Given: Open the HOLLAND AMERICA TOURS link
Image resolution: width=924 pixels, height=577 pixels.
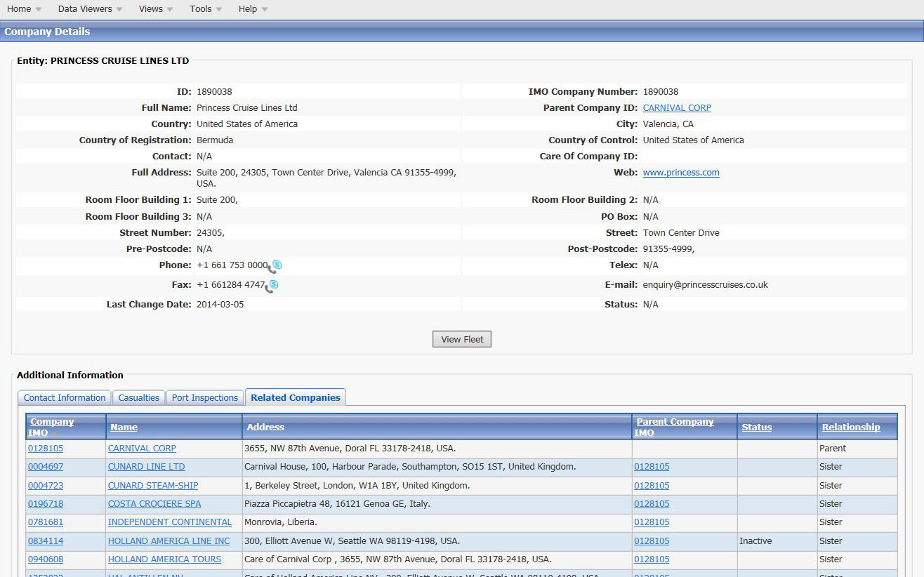Looking at the screenshot, I should tap(164, 559).
